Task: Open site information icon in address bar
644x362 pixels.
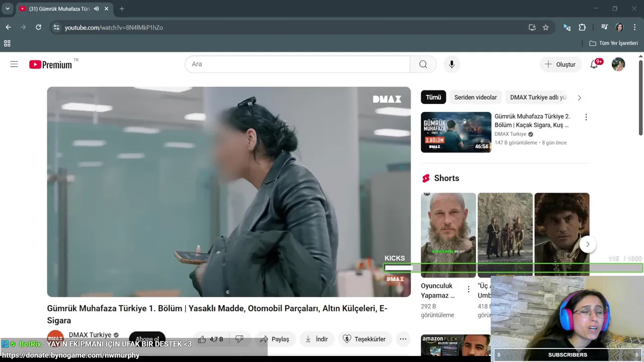Action: [x=56, y=27]
